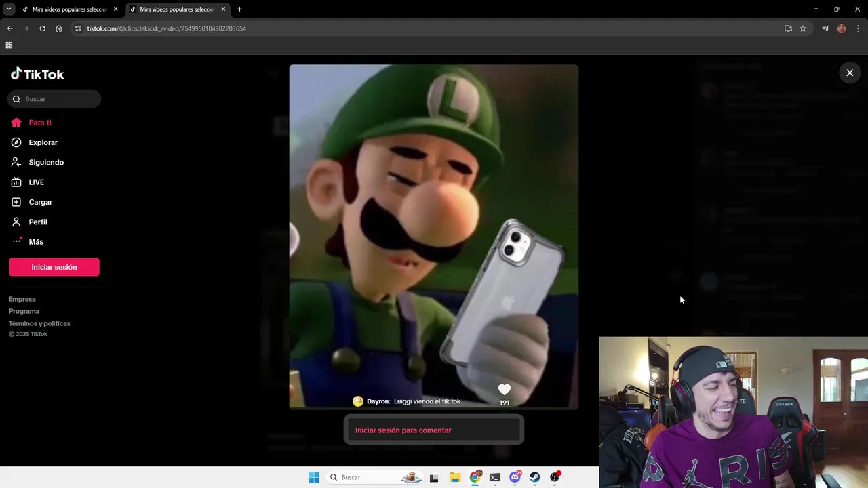Focus the TikTok Buscar search field
This screenshot has width=868, height=488.
coord(54,99)
